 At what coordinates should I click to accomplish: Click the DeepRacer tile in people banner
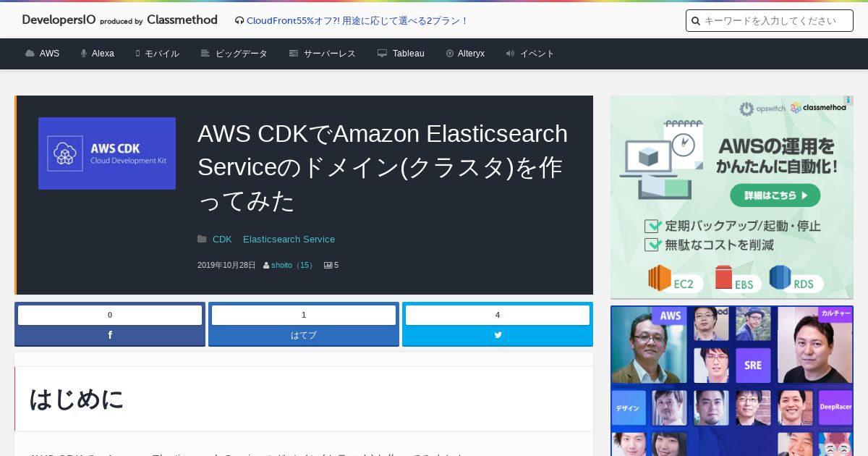[835, 407]
